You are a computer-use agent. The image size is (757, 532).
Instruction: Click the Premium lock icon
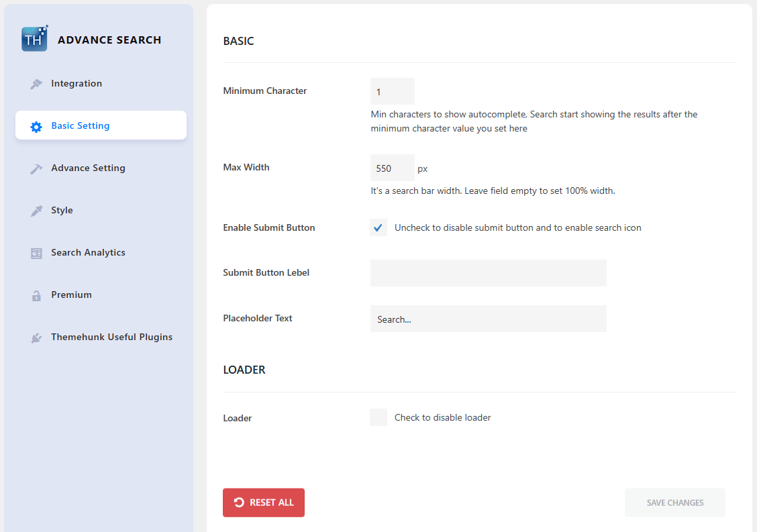pos(36,295)
